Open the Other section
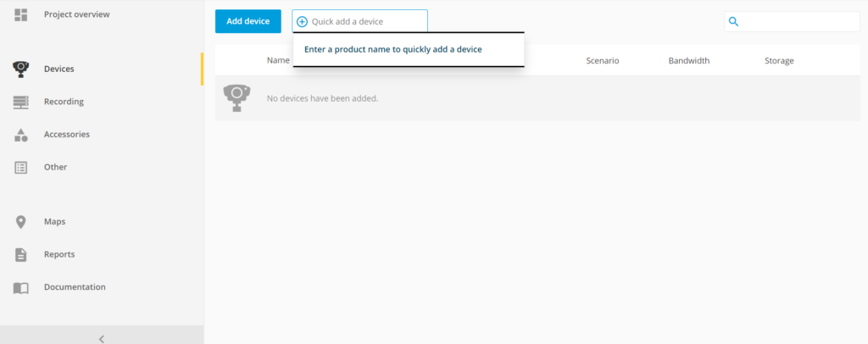The width and height of the screenshot is (868, 344). (x=56, y=167)
